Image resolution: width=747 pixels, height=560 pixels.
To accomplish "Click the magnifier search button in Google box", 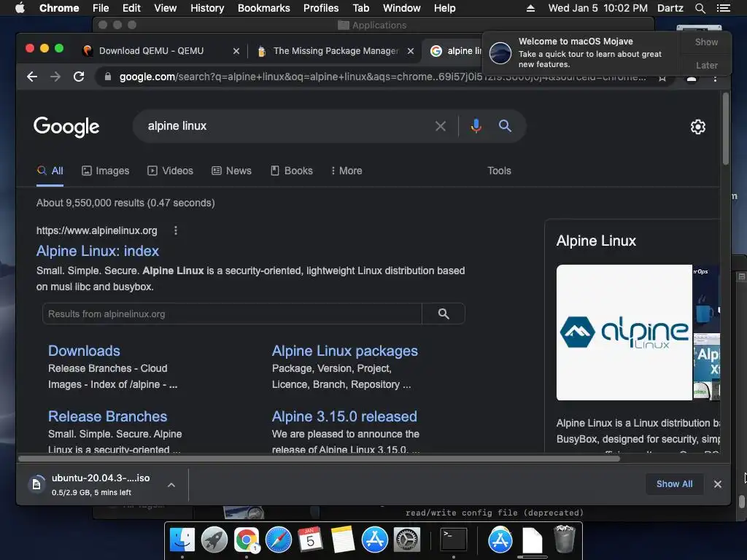I will click(505, 126).
